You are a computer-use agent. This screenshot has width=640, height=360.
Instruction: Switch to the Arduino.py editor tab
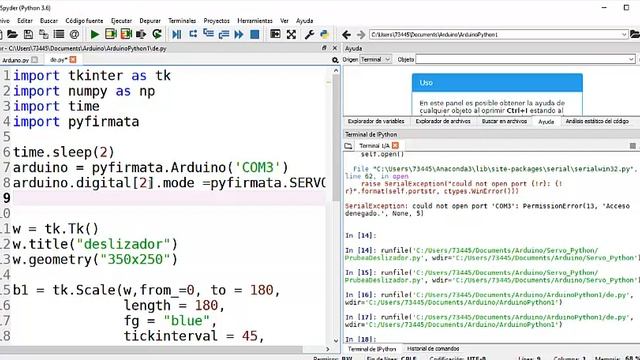(x=16, y=60)
